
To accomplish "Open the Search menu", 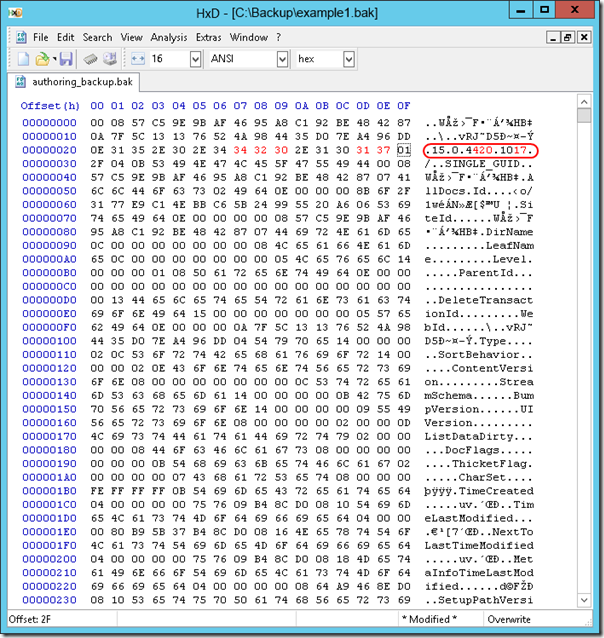I will pyautogui.click(x=97, y=37).
